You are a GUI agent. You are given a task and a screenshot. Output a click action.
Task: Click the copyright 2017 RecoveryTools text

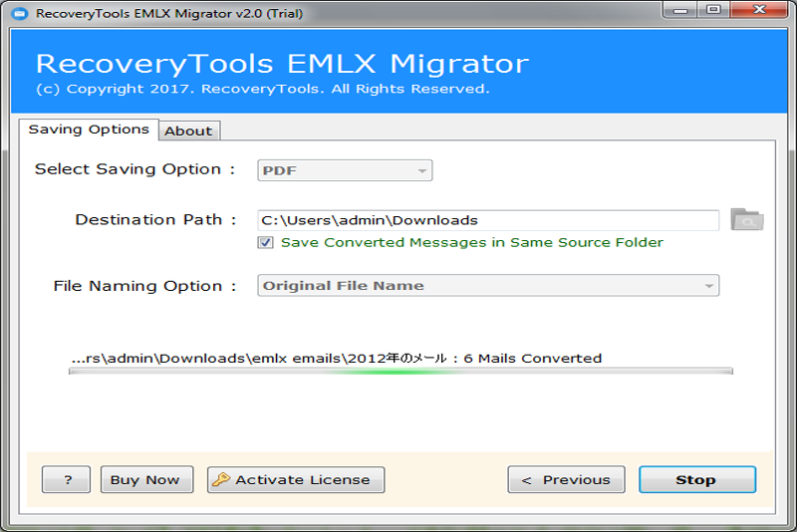tap(263, 89)
